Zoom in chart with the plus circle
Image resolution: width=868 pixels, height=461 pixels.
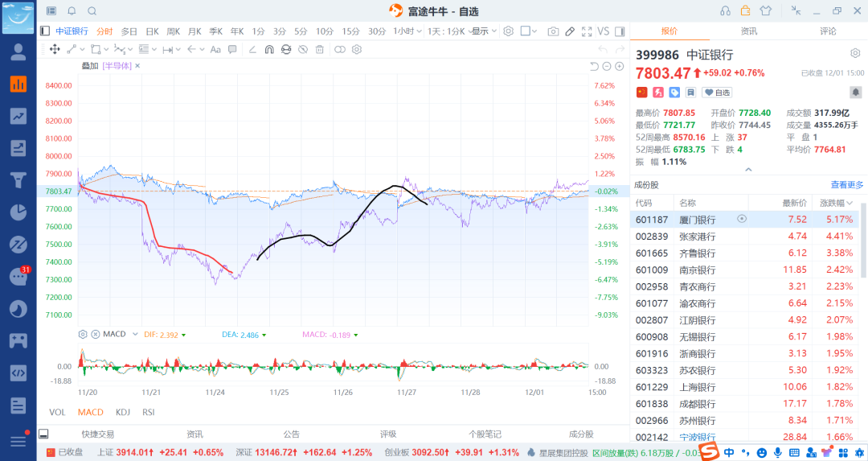620,67
